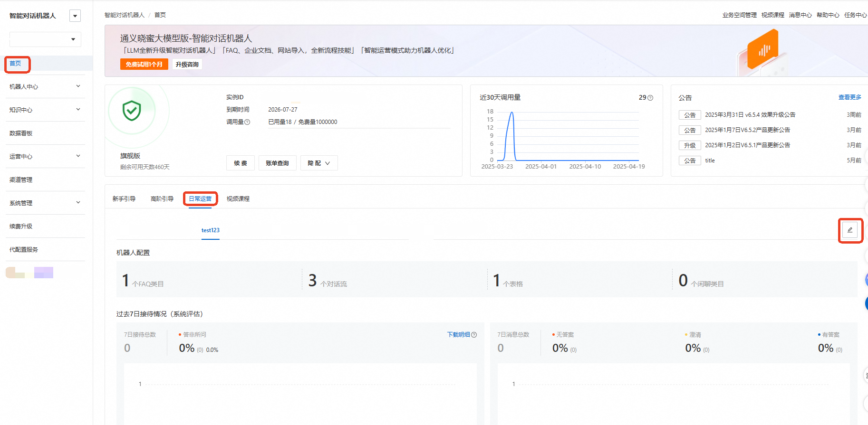This screenshot has width=868, height=425.
Task: Click the 升级 tag on announcement
Action: tap(690, 145)
